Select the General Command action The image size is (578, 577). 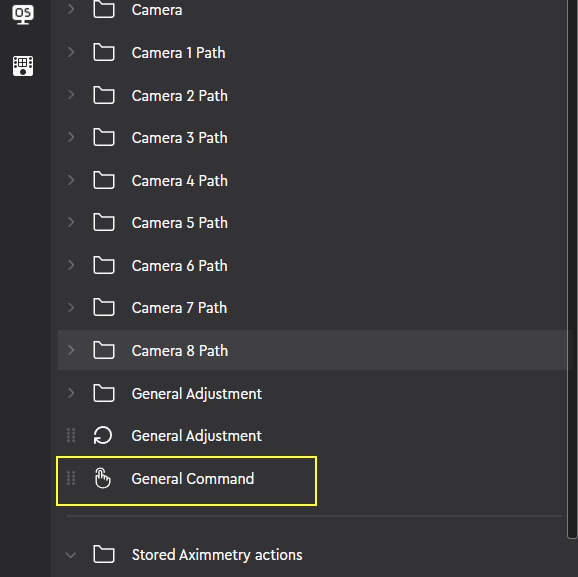187,481
